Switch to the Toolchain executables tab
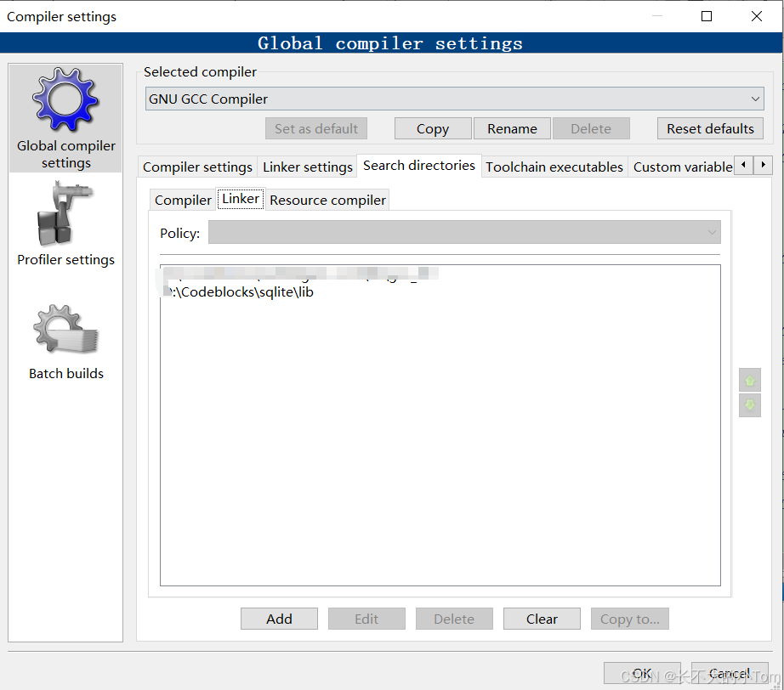 pyautogui.click(x=554, y=167)
